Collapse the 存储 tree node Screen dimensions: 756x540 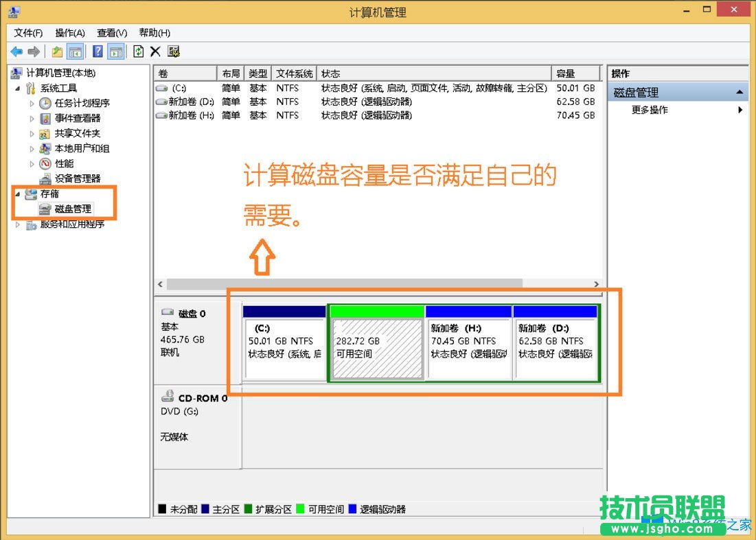pos(16,193)
